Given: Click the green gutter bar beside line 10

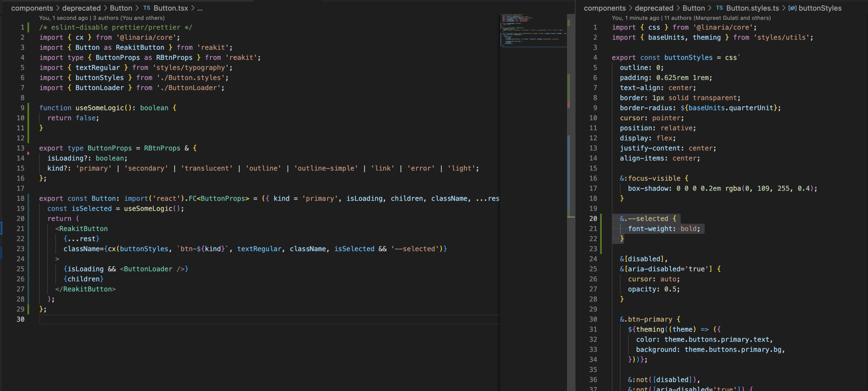Looking at the screenshot, I should click(x=28, y=118).
